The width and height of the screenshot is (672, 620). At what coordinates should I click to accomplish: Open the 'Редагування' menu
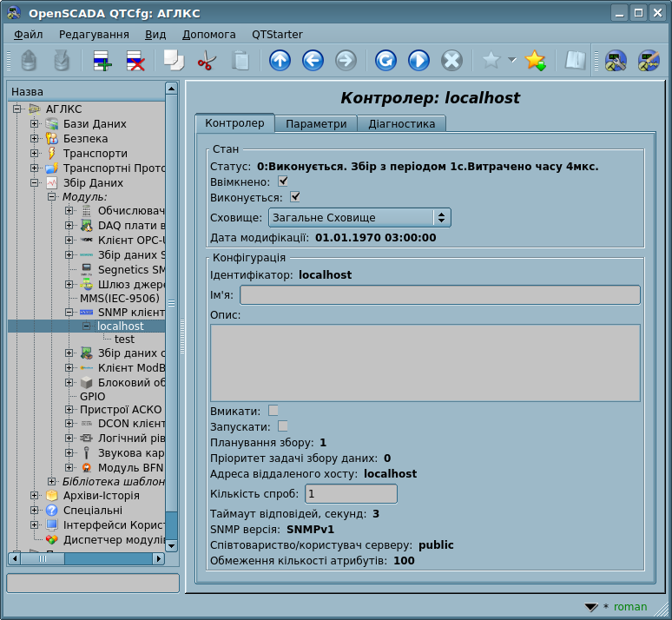(x=94, y=34)
